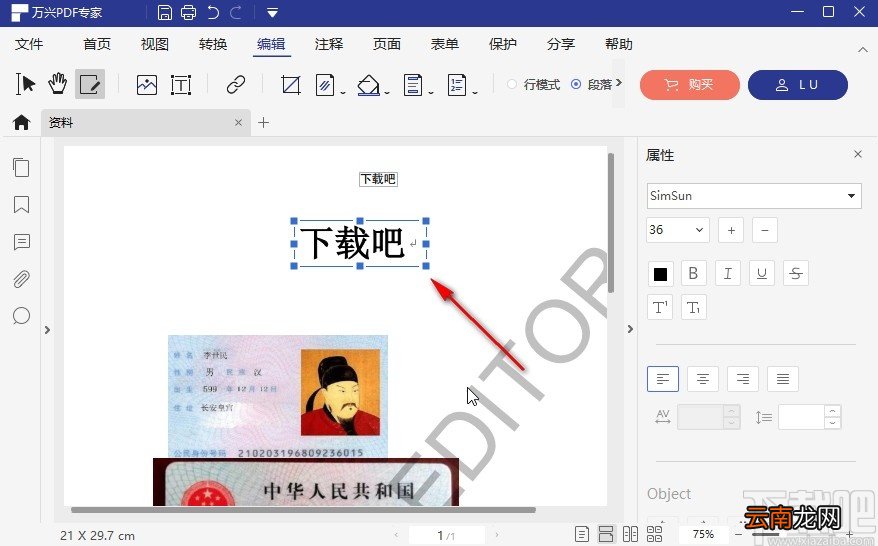878x546 pixels.
Task: Expand the Header and Footer dropdown arrow
Action: pos(431,93)
